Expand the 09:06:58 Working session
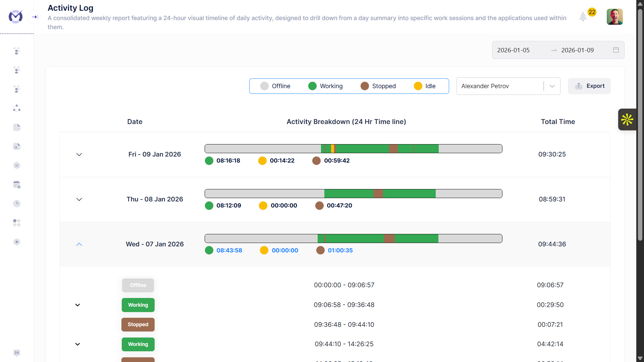The image size is (644, 362). pyautogui.click(x=77, y=305)
